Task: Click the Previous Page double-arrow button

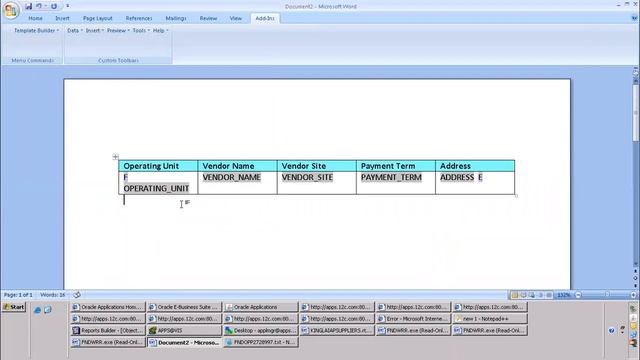Action: [x=636, y=271]
